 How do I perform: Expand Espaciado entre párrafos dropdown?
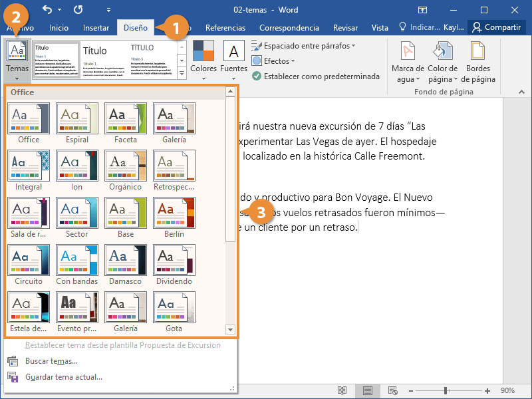click(x=303, y=46)
